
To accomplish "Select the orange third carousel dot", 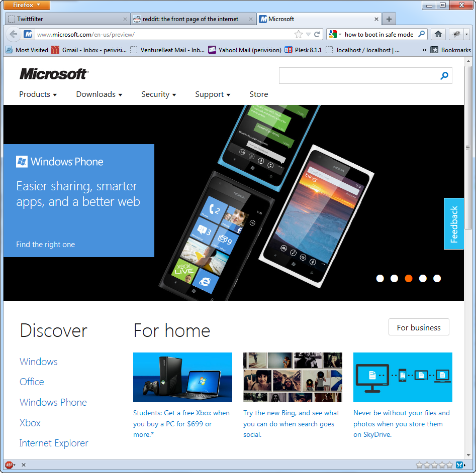I will (409, 278).
